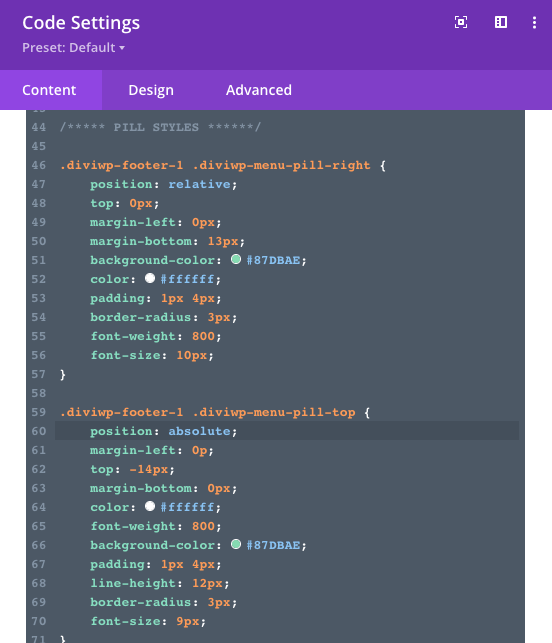
Task: Place cursor on empty line 45
Action: (287, 146)
